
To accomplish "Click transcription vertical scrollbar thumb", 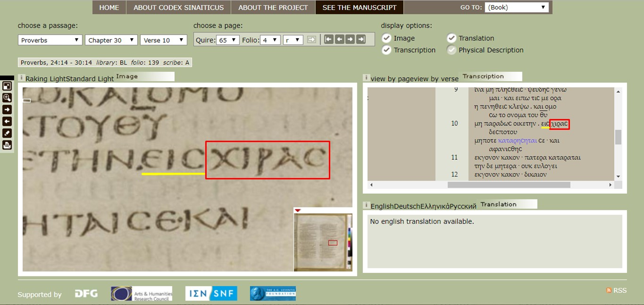I will [618, 137].
